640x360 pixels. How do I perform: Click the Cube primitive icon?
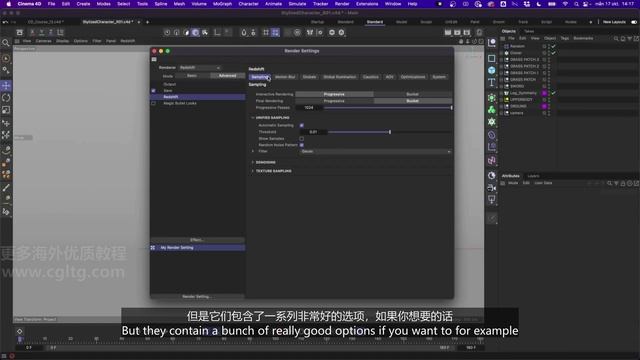tap(492, 70)
